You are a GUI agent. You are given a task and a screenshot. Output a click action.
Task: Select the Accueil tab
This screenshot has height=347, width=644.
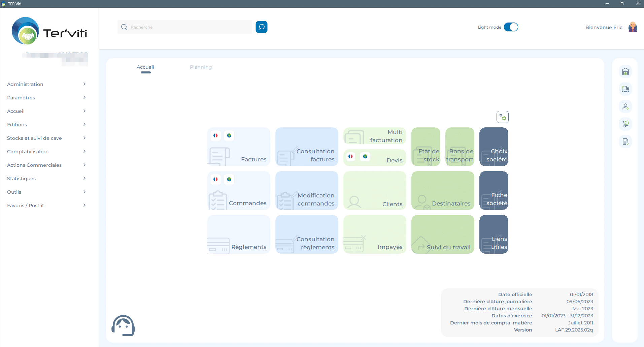pyautogui.click(x=145, y=67)
